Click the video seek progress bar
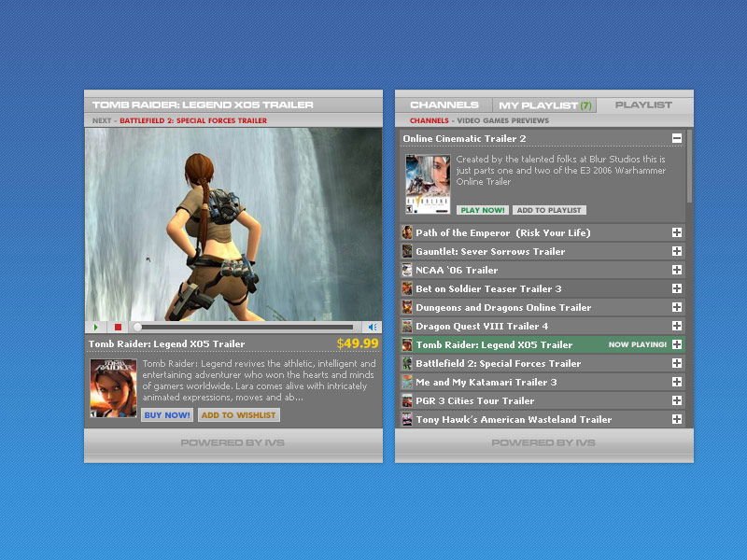The height and width of the screenshot is (560, 747). click(245, 327)
